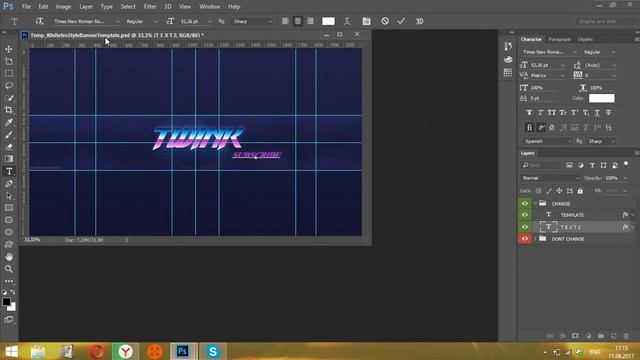The height and width of the screenshot is (360, 640).
Task: Open the Filter menu
Action: click(150, 7)
